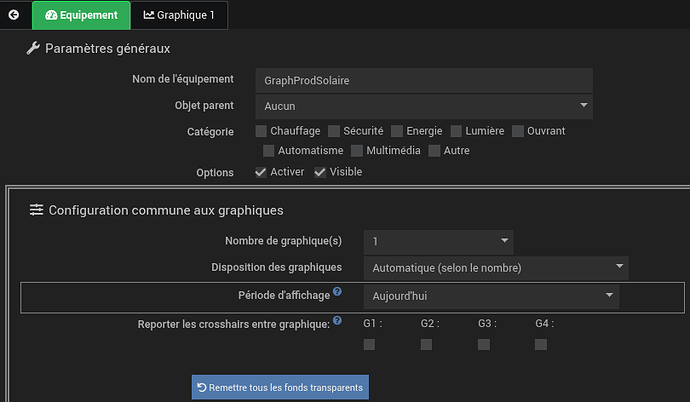The height and width of the screenshot is (402, 690).
Task: Uncheck the Visible option
Action: click(x=320, y=172)
